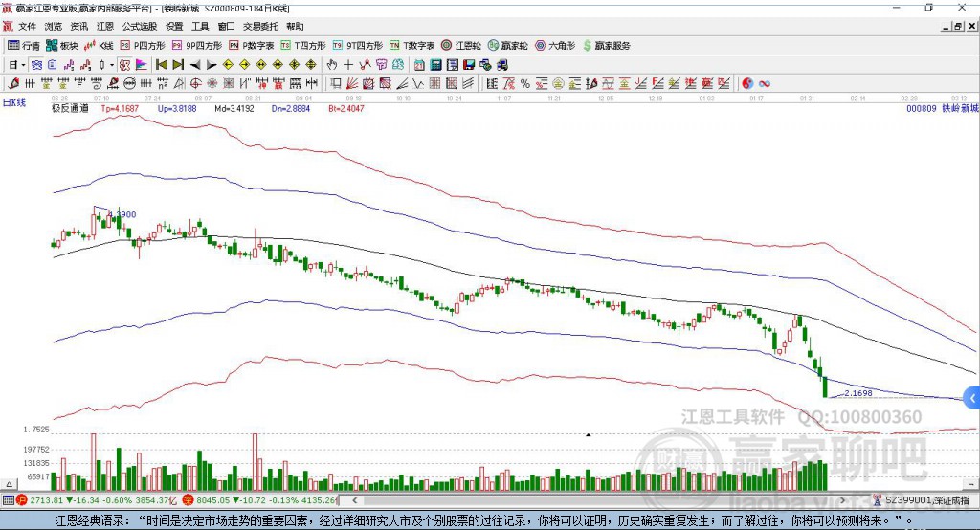The height and width of the screenshot is (530, 980).
Task: Open the 设置 menu
Action: [174, 26]
